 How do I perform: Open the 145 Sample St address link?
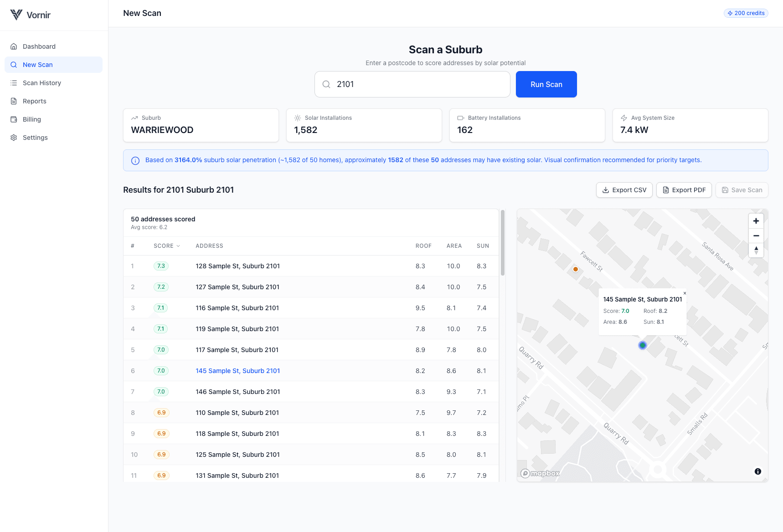pyautogui.click(x=237, y=370)
